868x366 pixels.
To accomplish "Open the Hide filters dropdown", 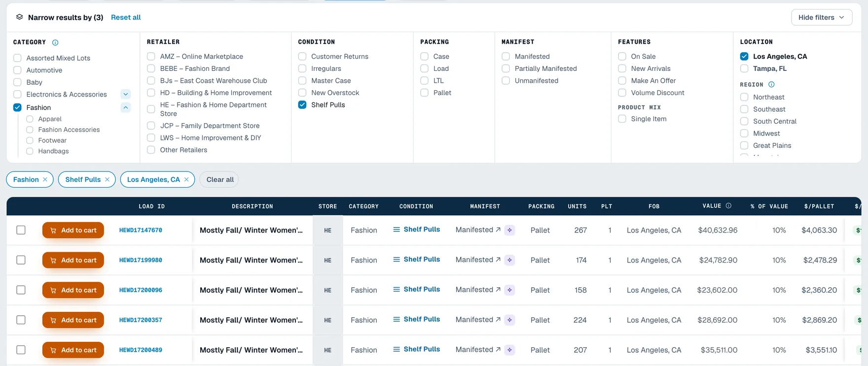I will point(822,17).
